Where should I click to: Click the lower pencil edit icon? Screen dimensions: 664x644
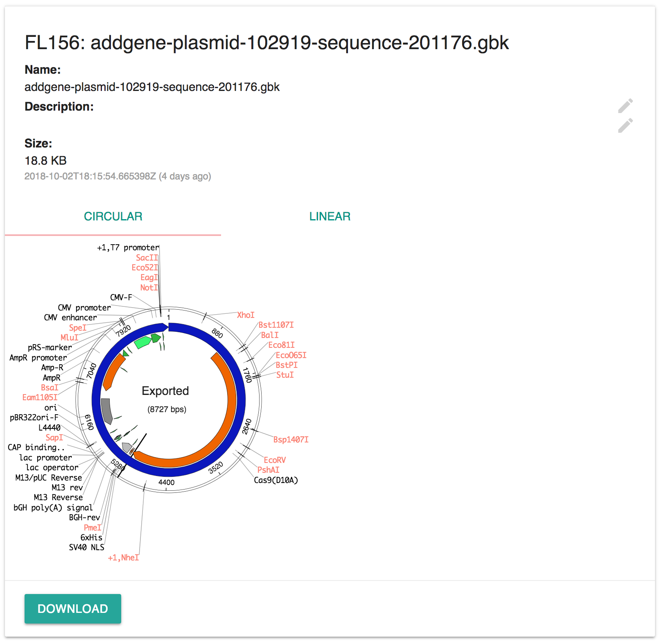pos(625,125)
